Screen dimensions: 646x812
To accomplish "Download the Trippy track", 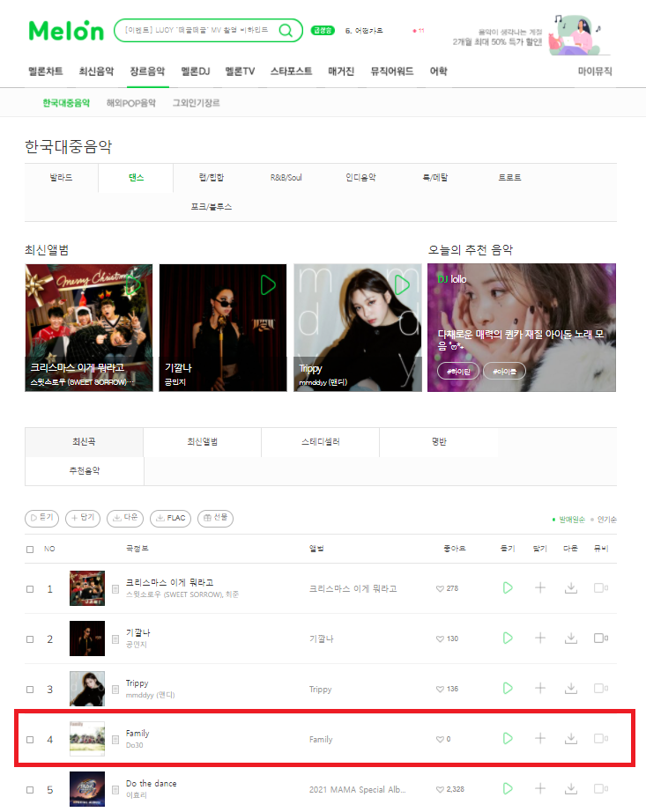I will [x=571, y=688].
